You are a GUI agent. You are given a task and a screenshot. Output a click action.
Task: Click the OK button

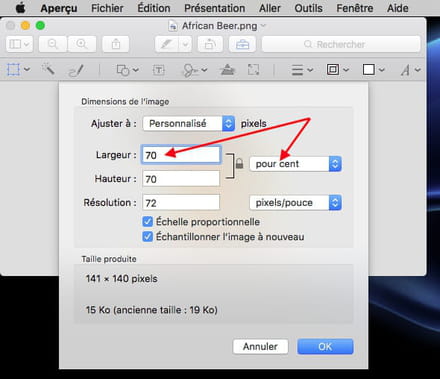coord(325,347)
